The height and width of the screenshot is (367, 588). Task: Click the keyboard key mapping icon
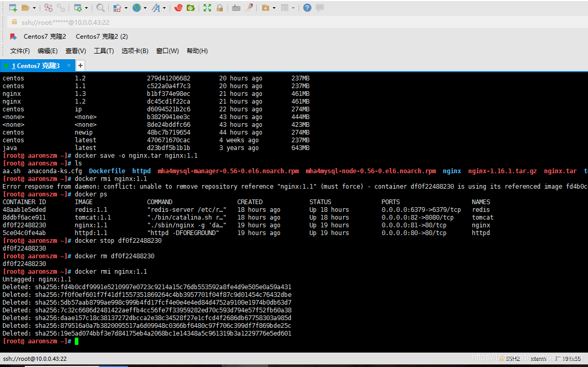tap(236, 8)
